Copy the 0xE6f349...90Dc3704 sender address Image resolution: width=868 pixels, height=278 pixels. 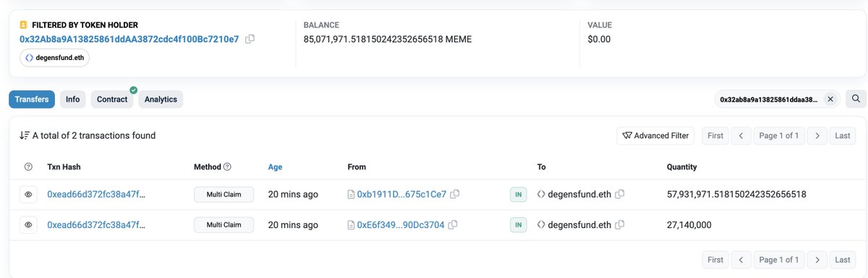[453, 225]
